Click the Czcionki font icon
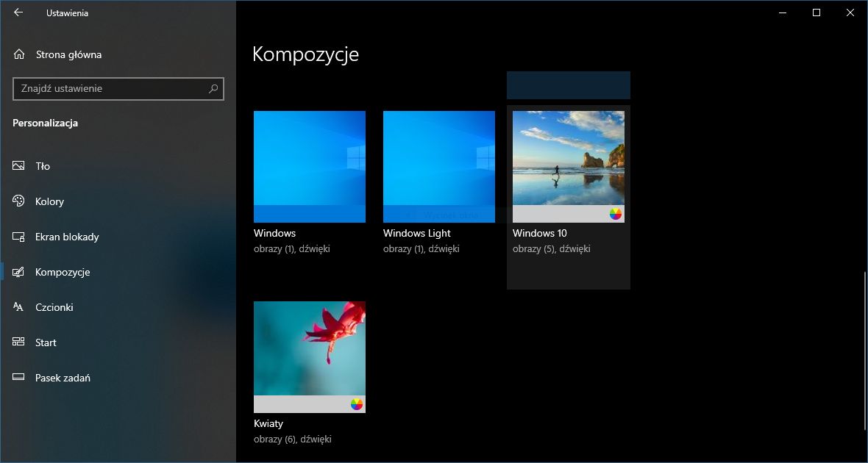Image resolution: width=868 pixels, height=463 pixels. (x=18, y=307)
